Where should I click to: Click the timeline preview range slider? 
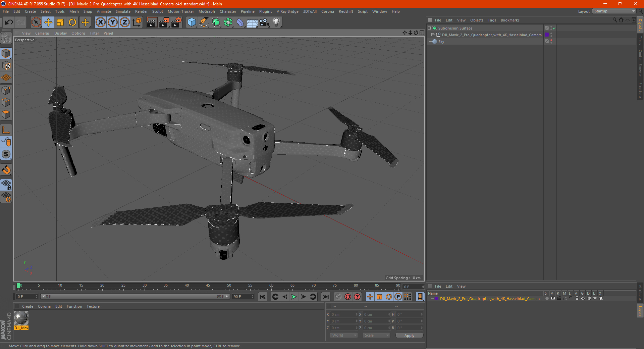click(x=135, y=296)
